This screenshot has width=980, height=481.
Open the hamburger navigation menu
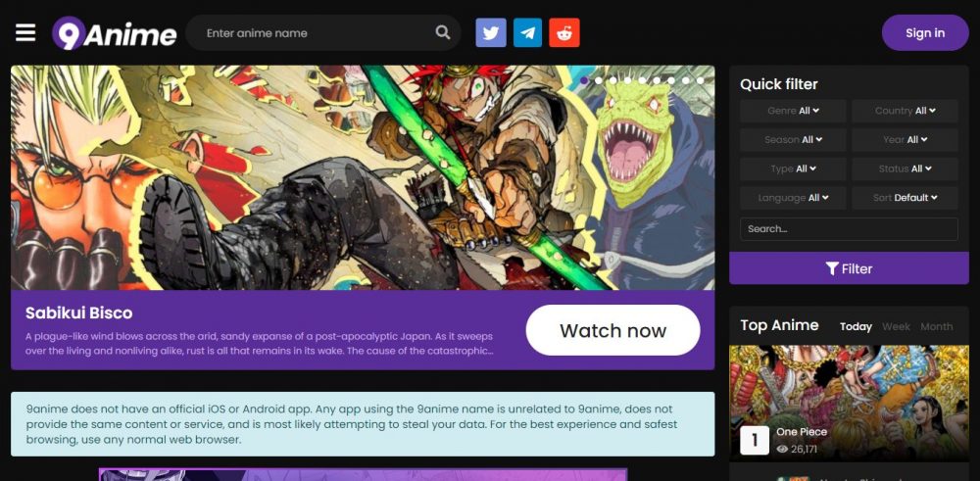25,32
